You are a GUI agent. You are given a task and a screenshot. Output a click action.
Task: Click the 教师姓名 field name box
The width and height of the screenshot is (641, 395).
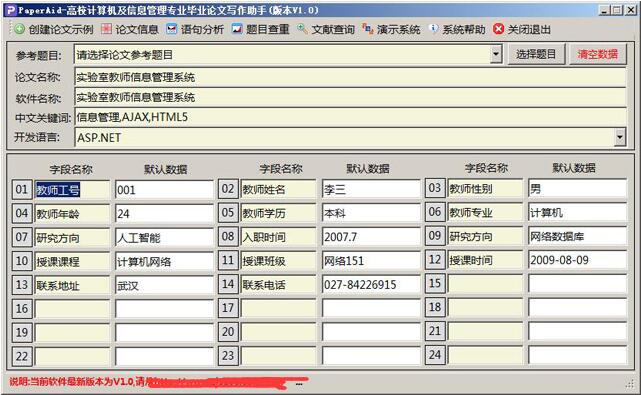coord(278,189)
